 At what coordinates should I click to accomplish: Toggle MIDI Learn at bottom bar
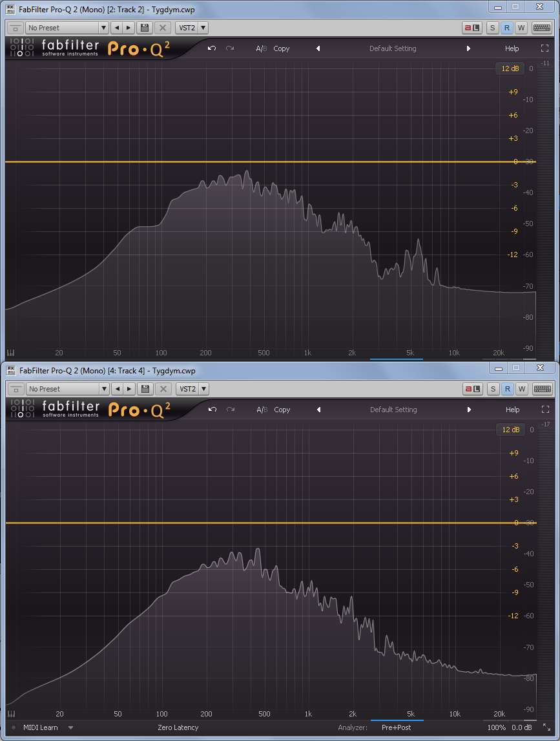click(x=40, y=727)
